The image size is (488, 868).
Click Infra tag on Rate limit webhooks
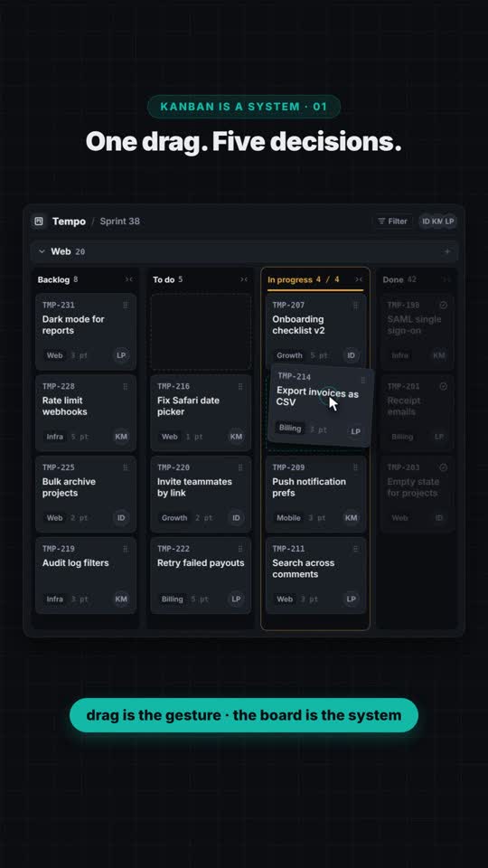click(x=54, y=437)
